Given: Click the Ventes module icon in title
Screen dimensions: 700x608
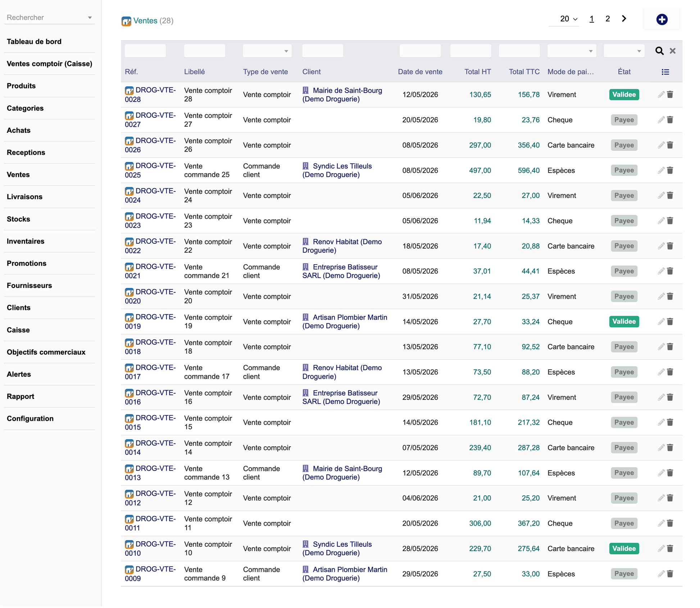Looking at the screenshot, I should [x=126, y=21].
